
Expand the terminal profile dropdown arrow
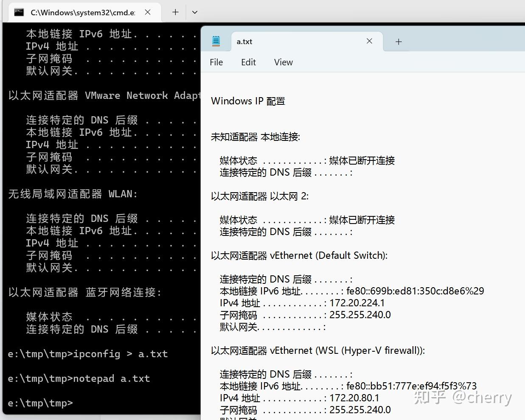tap(195, 12)
